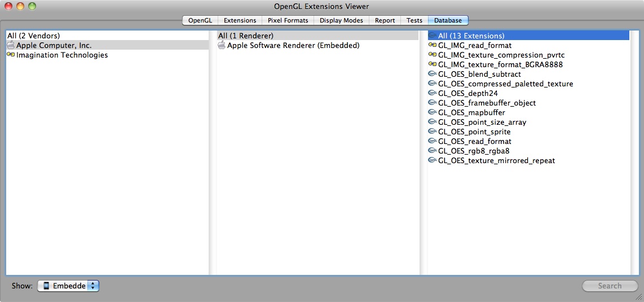Select All (13 Extensions) row
Viewport: 644px width, 302px height.
[528, 36]
